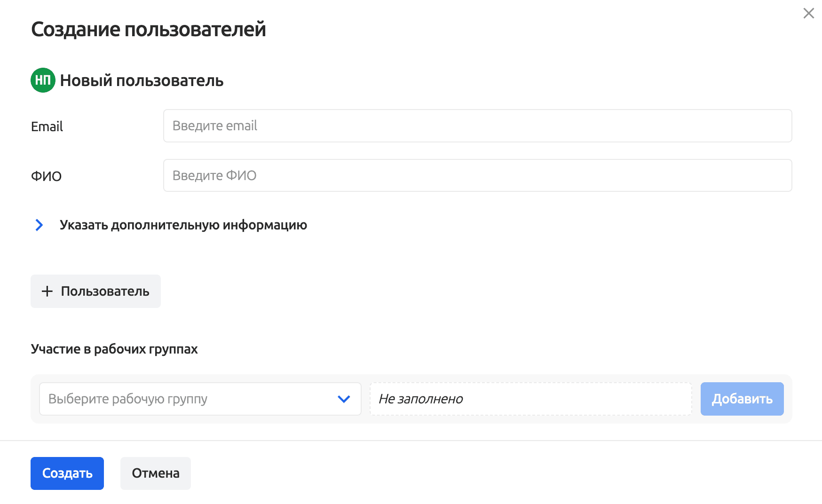Click the Создать button
Screen dimensions: 822x504
(x=67, y=473)
